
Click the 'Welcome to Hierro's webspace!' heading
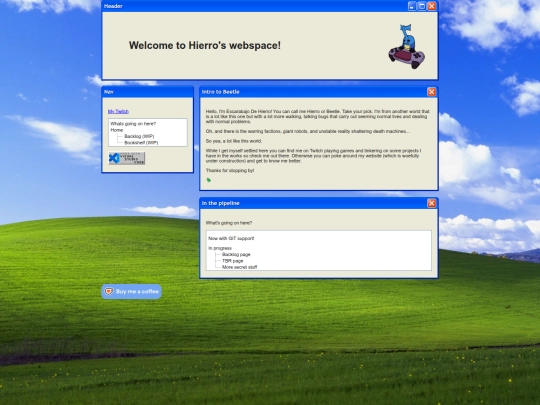point(205,45)
